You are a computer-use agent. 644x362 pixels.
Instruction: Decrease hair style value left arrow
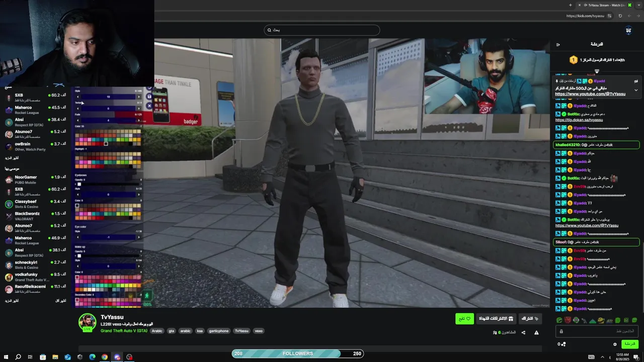click(78, 97)
